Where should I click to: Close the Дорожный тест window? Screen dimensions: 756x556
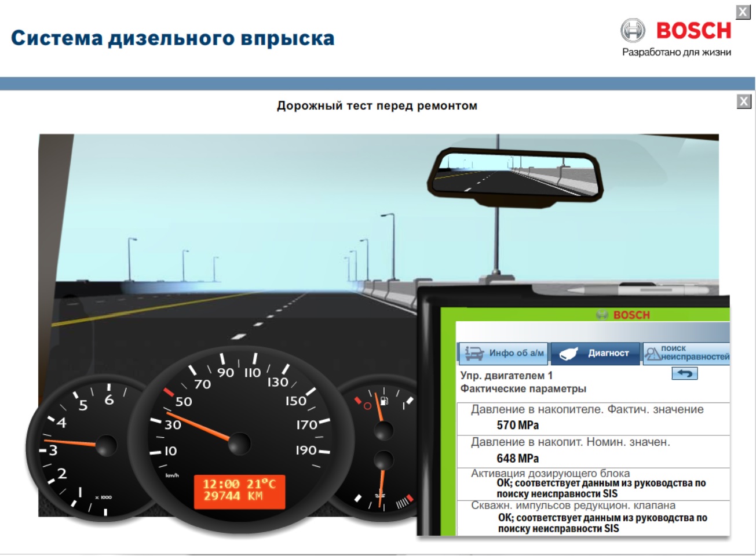(743, 102)
